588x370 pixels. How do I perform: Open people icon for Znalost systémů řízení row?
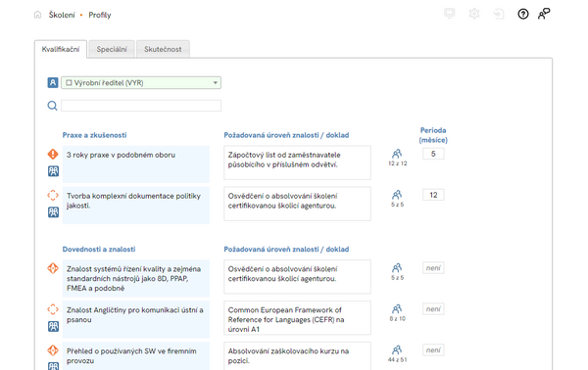[397, 268]
